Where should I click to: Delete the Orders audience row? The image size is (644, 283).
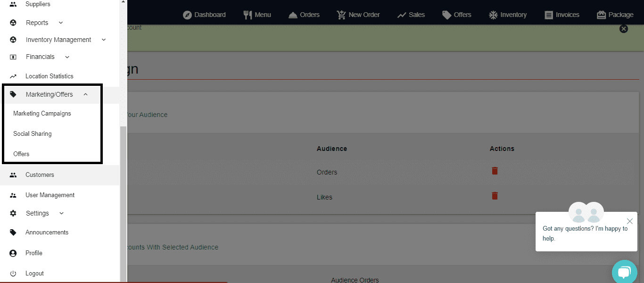tap(495, 171)
